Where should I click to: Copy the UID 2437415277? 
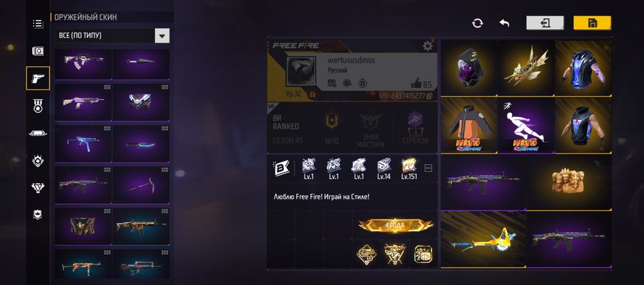click(x=430, y=96)
